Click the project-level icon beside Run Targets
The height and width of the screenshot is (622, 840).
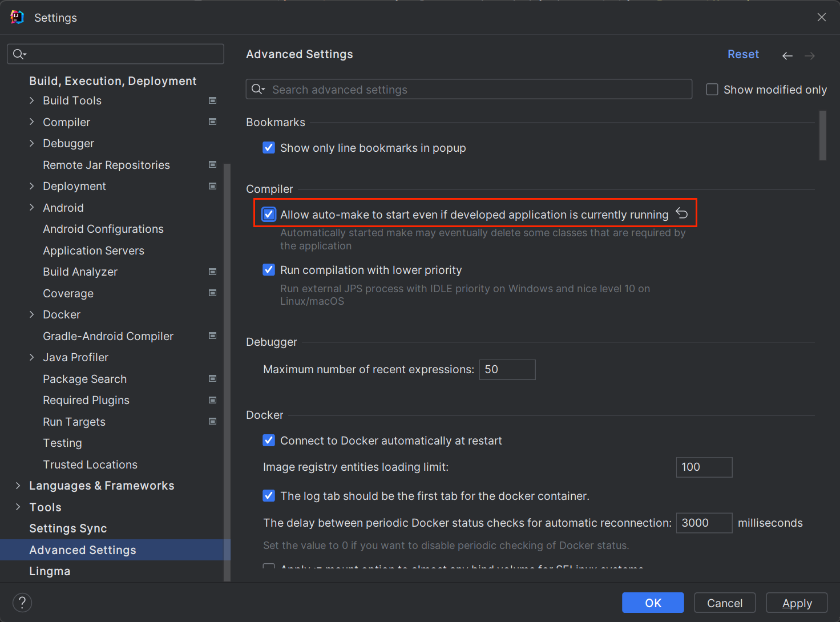click(212, 422)
